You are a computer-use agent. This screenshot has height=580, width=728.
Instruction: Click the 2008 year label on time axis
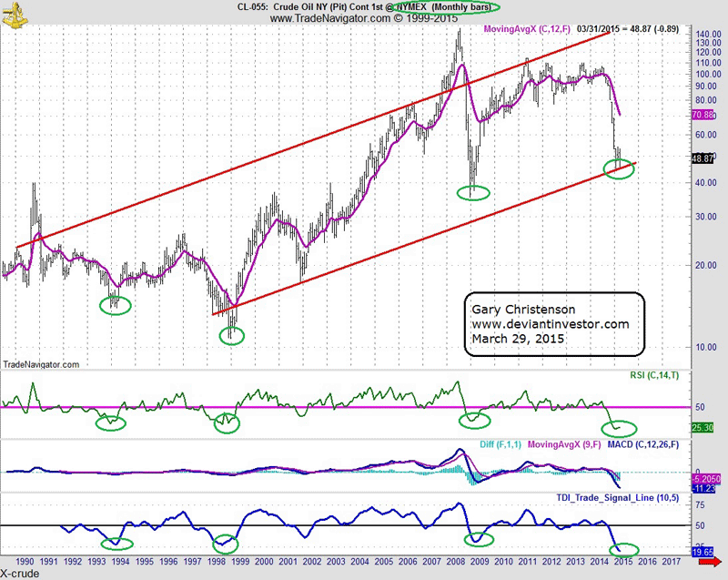[x=452, y=563]
